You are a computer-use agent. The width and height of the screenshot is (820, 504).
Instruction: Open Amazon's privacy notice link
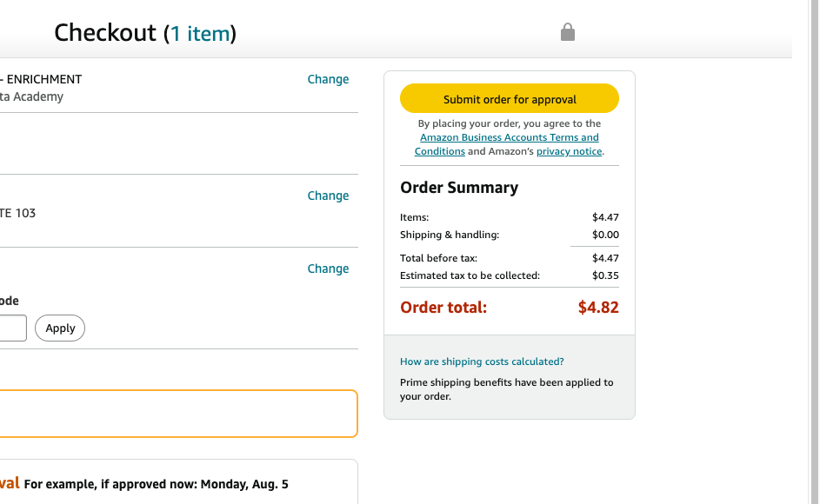(569, 151)
